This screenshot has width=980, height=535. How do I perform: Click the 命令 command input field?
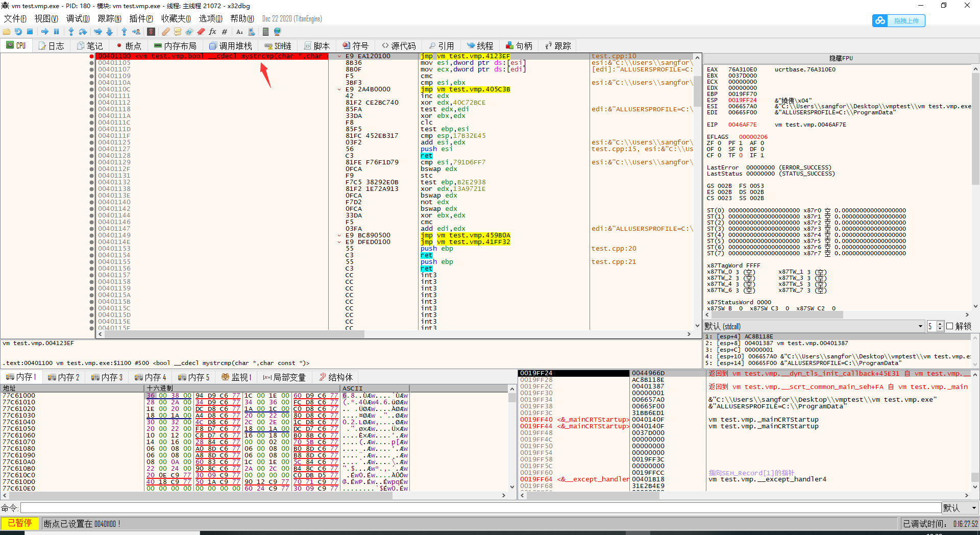480,508
